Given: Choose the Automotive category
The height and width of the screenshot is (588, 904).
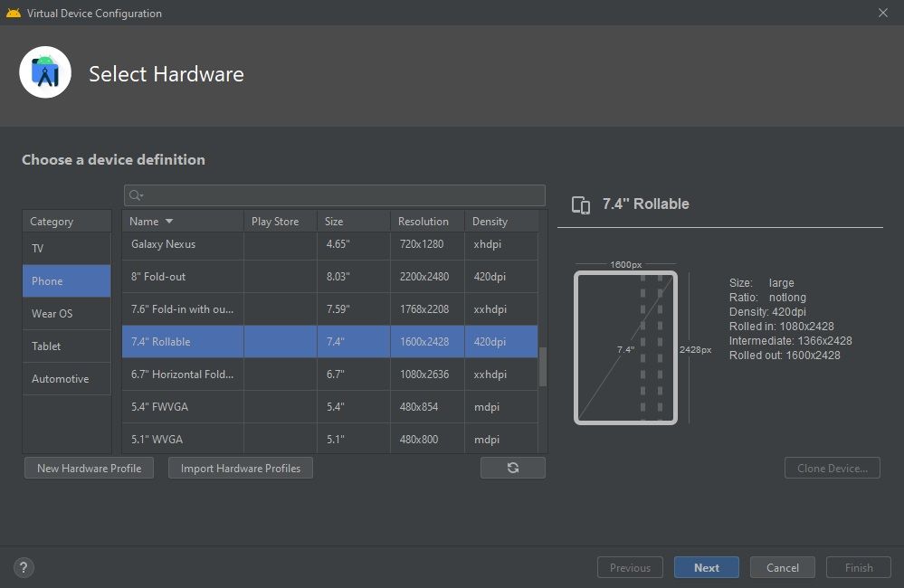Looking at the screenshot, I should 66,378.
